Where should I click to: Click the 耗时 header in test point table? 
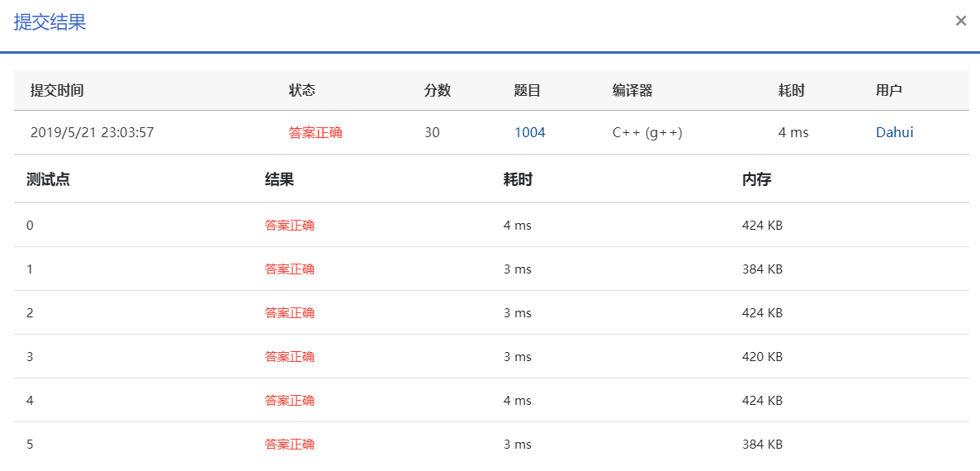[x=518, y=180]
